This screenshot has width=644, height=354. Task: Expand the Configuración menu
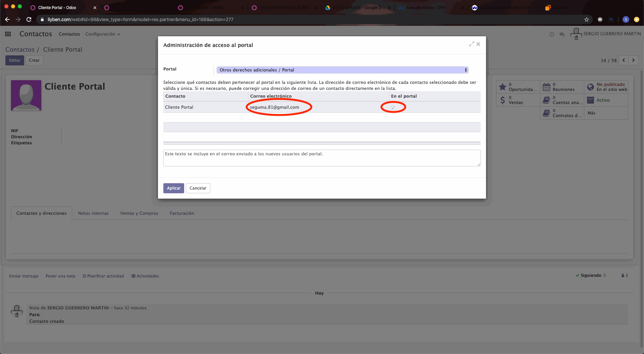pos(102,34)
